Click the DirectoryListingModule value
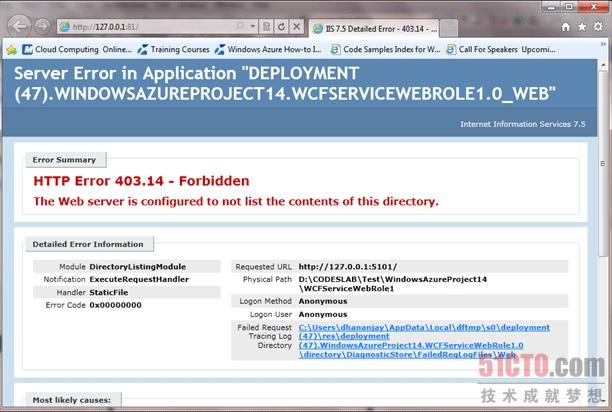This screenshot has width=612, height=412. (x=137, y=267)
